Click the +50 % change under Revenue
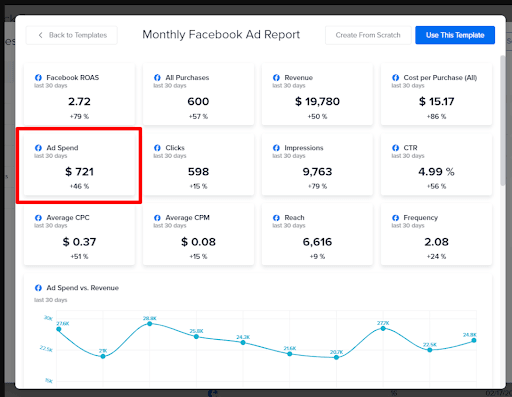This screenshot has height=397, width=512. point(317,116)
